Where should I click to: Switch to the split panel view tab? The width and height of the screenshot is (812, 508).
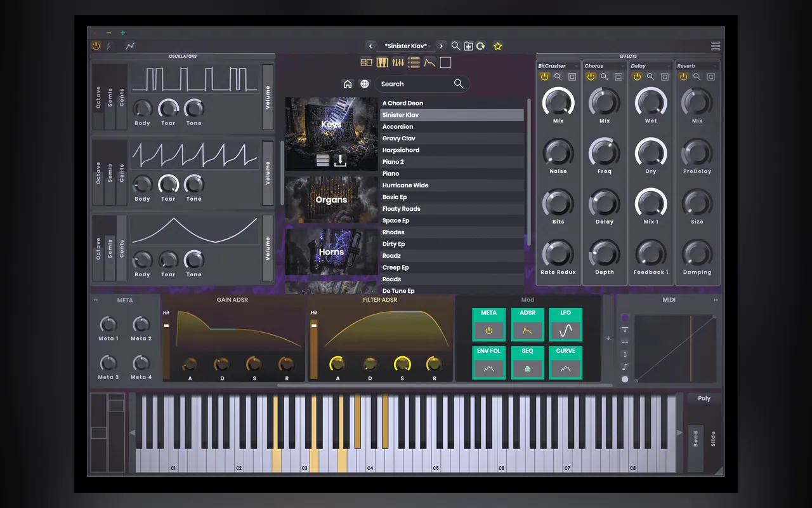click(x=366, y=62)
